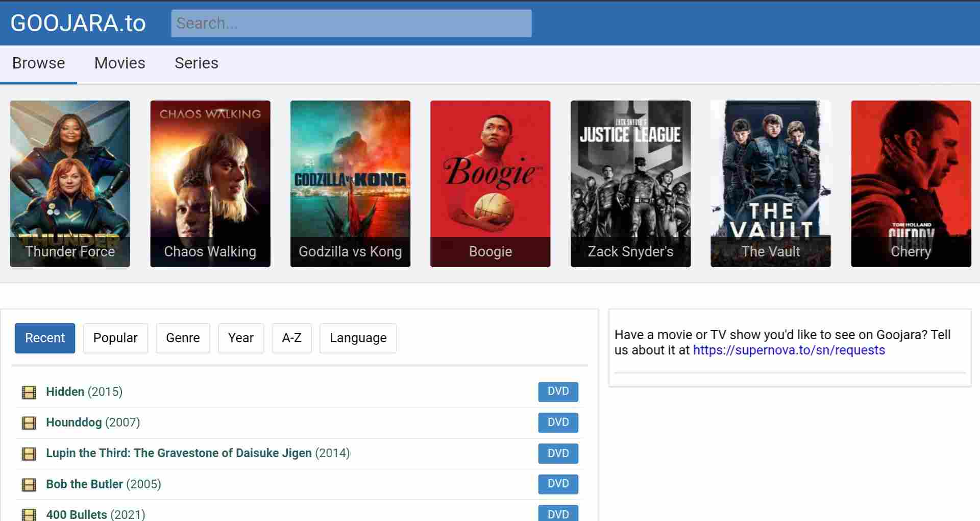Switch to the Series tab
Image resolution: width=980 pixels, height=521 pixels.
(197, 63)
